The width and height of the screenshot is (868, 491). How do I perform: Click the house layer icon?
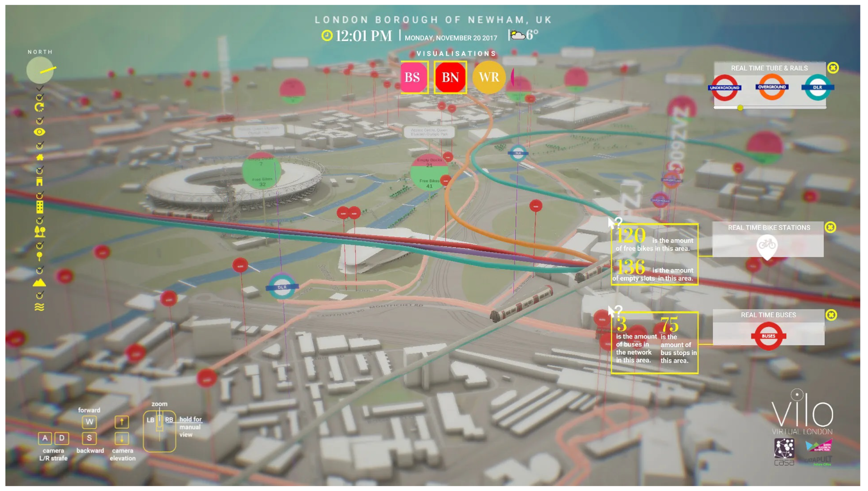click(x=40, y=157)
